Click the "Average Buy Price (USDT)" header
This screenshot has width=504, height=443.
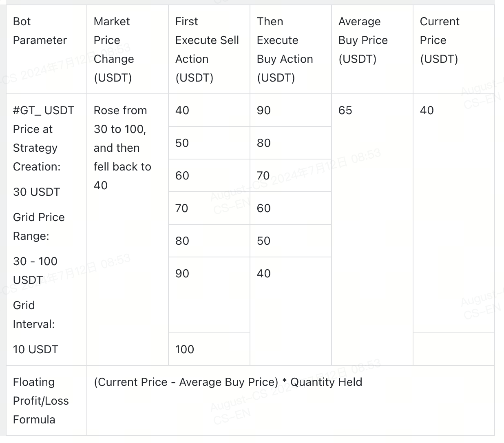(x=363, y=40)
